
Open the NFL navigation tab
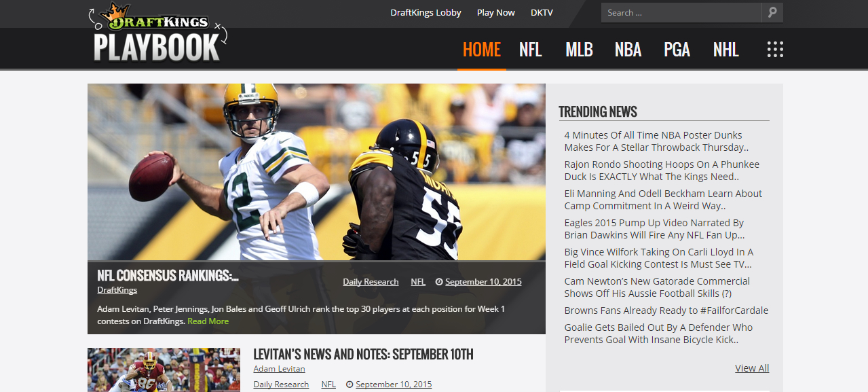pos(531,50)
